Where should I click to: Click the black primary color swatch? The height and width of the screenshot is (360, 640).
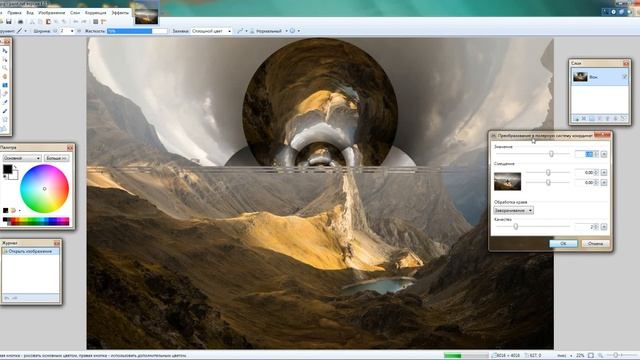(7, 169)
